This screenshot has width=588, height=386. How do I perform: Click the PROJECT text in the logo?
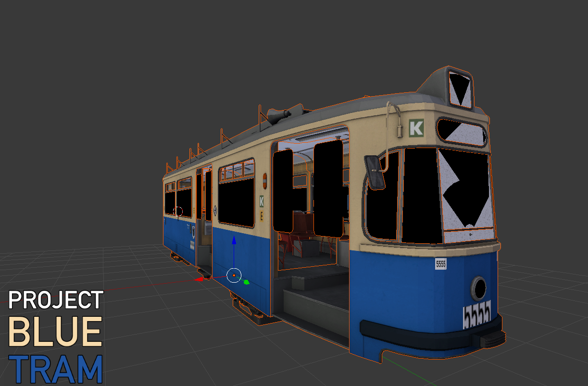56,300
